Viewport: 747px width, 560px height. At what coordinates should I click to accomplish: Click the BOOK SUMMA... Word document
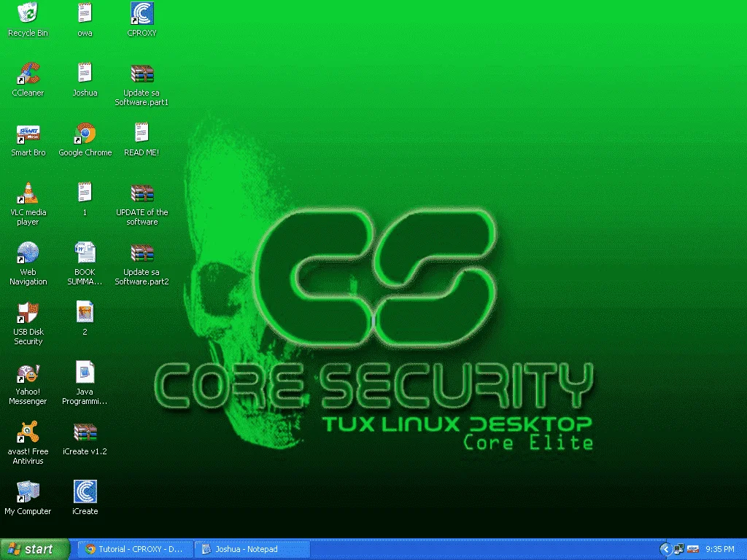click(x=85, y=252)
